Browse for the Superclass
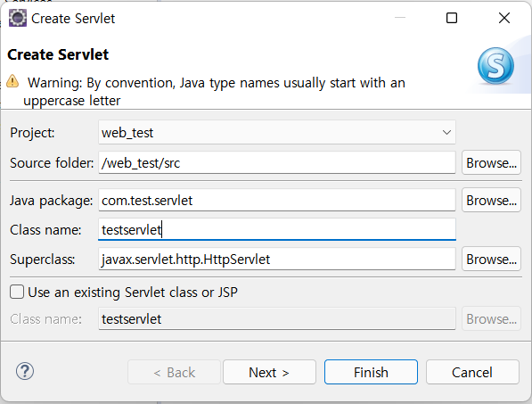The image size is (532, 404). 491,259
